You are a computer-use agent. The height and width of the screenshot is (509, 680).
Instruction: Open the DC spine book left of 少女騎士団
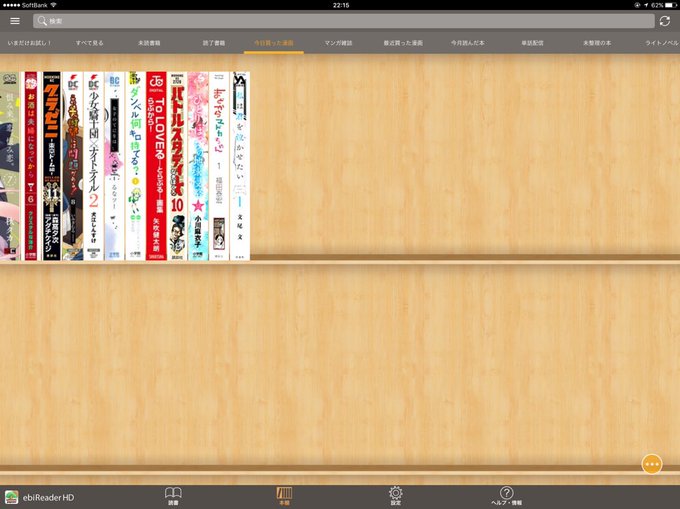click(x=73, y=166)
